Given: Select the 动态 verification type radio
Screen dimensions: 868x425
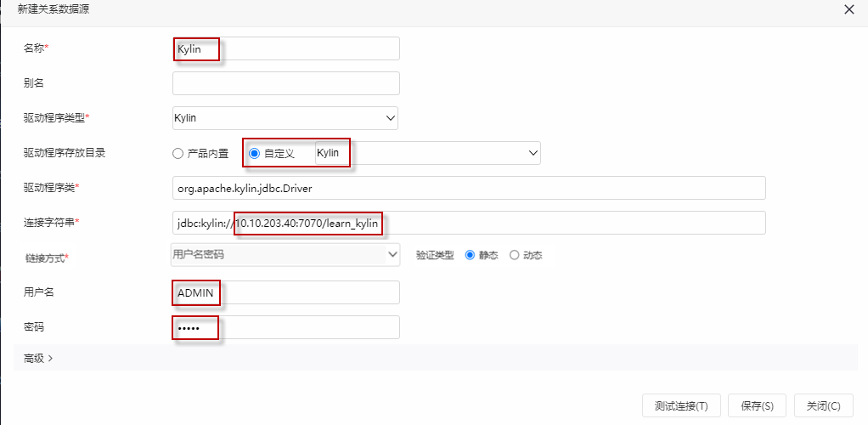Looking at the screenshot, I should tap(515, 256).
